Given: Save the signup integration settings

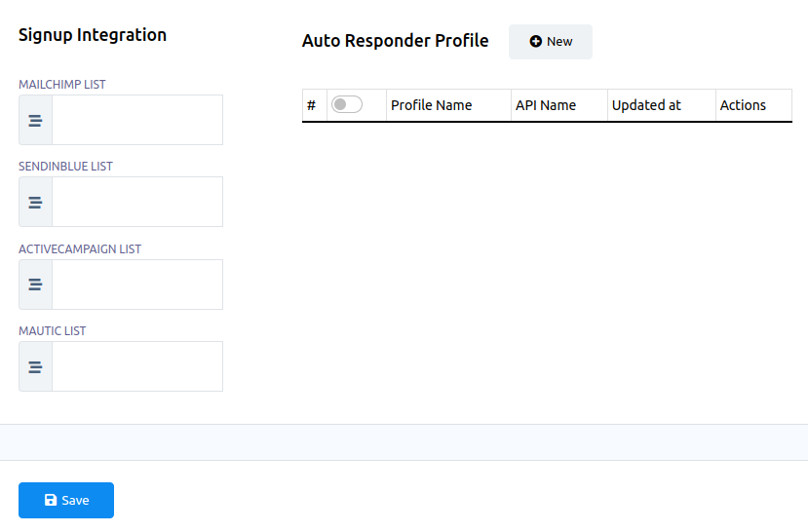Looking at the screenshot, I should tap(66, 500).
